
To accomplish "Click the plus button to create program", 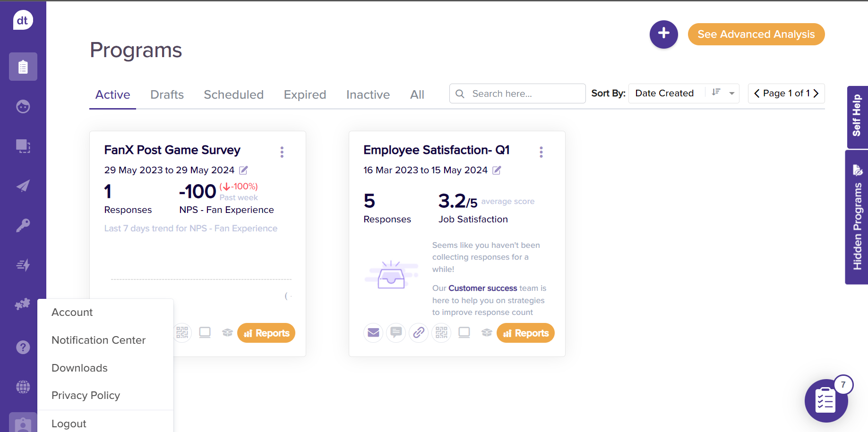I will pos(663,34).
